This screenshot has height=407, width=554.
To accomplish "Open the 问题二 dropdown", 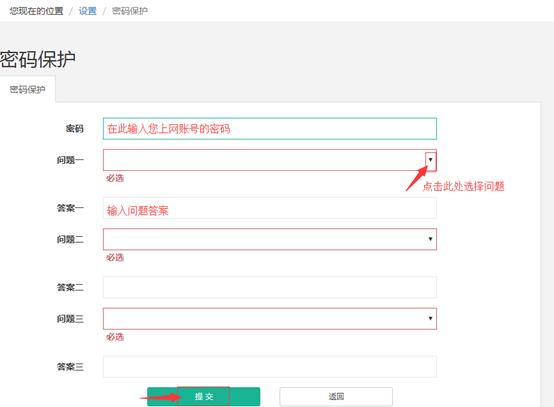I will [x=270, y=239].
